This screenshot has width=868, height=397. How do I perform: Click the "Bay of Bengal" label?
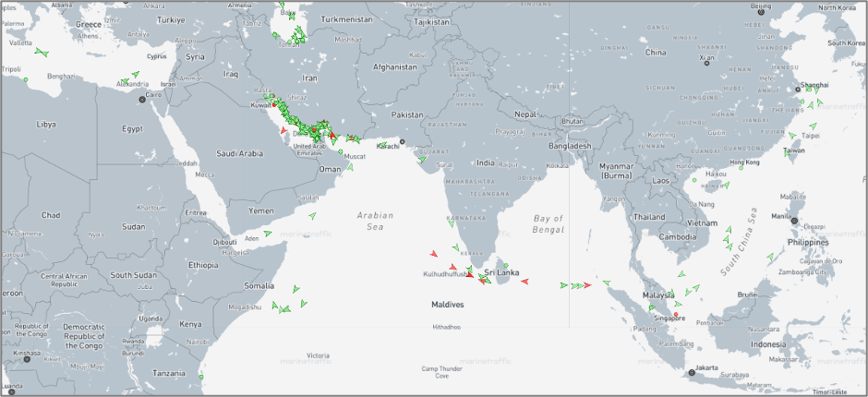(x=549, y=223)
